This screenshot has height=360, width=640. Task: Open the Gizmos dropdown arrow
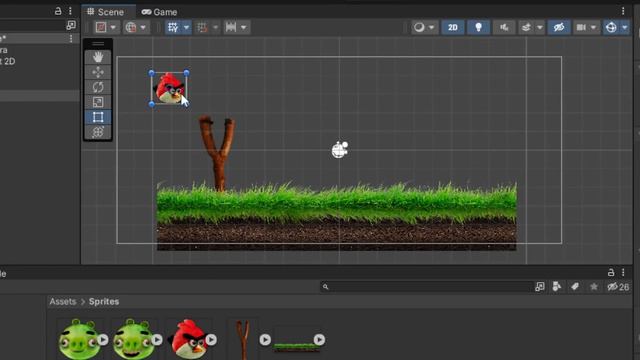(x=624, y=27)
